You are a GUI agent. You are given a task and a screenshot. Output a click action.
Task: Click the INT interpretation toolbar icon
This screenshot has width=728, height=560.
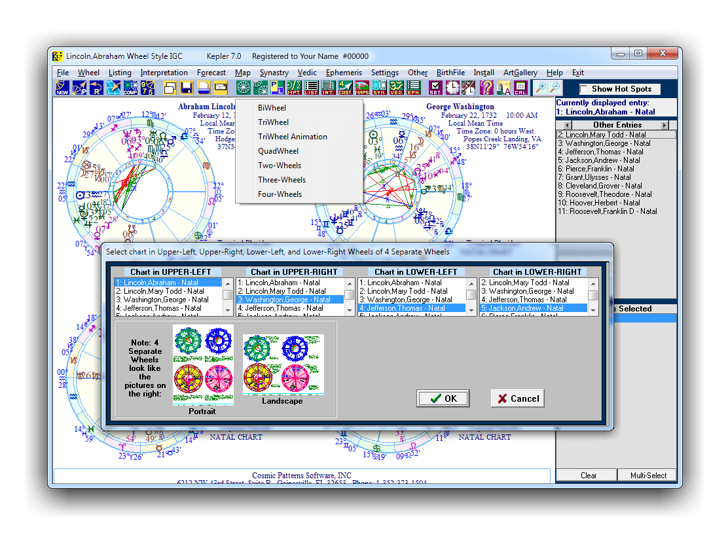click(x=328, y=88)
